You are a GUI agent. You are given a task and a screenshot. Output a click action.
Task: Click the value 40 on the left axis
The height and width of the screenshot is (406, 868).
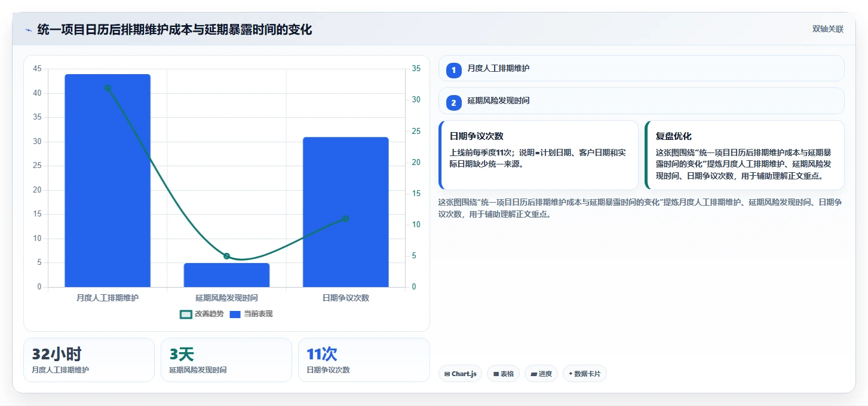point(38,93)
